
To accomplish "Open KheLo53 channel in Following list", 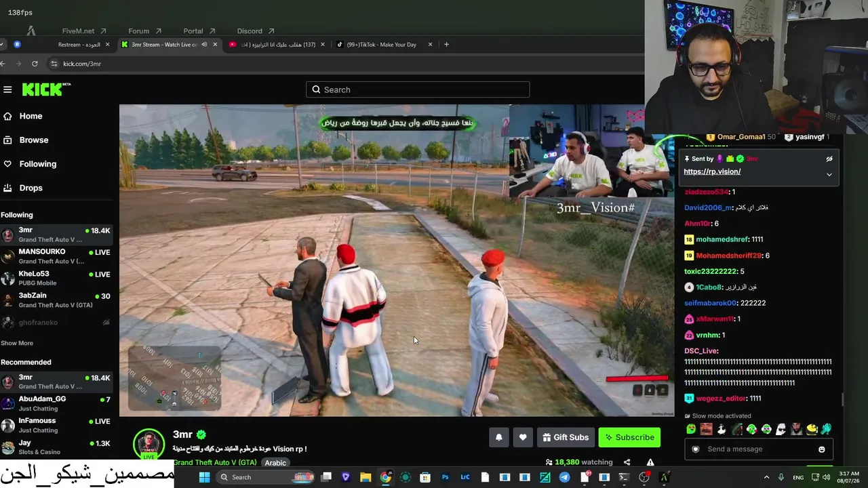I will coord(57,278).
